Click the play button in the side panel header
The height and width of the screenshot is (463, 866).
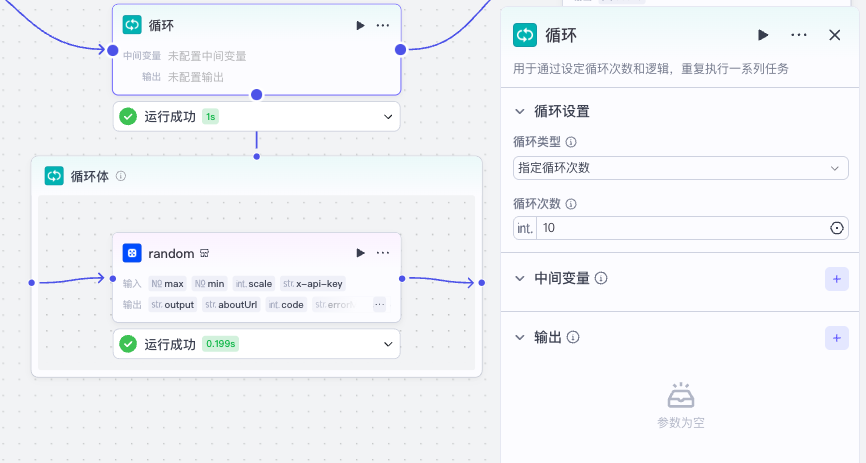763,35
